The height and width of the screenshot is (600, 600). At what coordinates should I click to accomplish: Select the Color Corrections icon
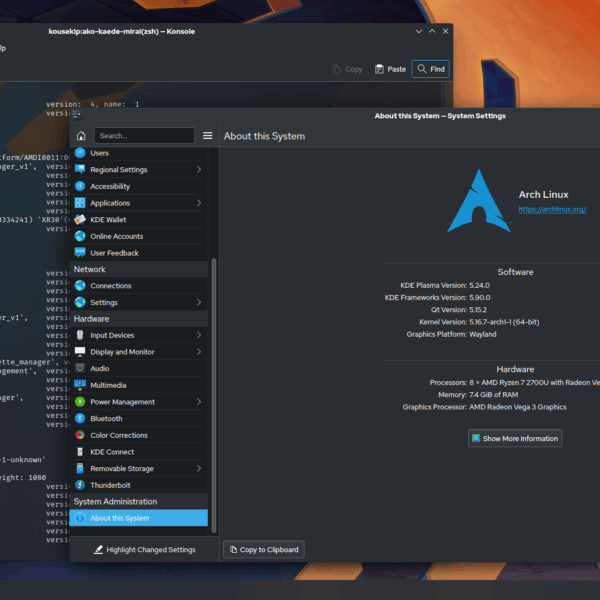pos(80,435)
